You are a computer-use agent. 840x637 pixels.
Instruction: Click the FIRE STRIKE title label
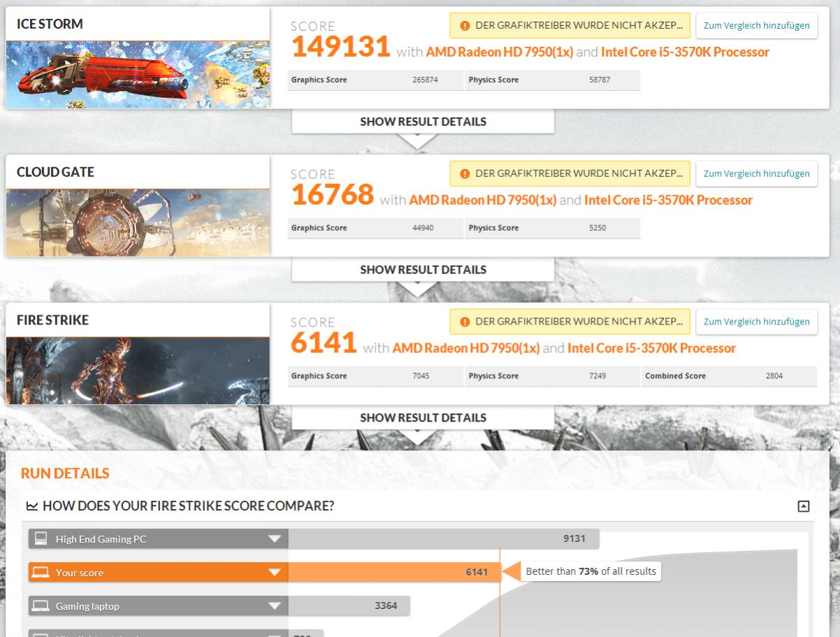point(52,320)
